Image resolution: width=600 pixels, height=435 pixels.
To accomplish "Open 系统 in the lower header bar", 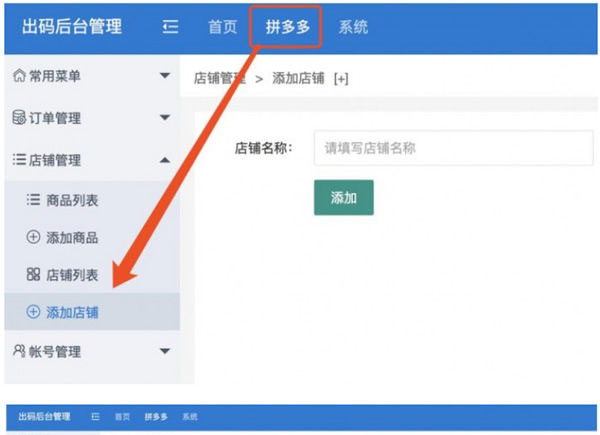I will [x=190, y=417].
